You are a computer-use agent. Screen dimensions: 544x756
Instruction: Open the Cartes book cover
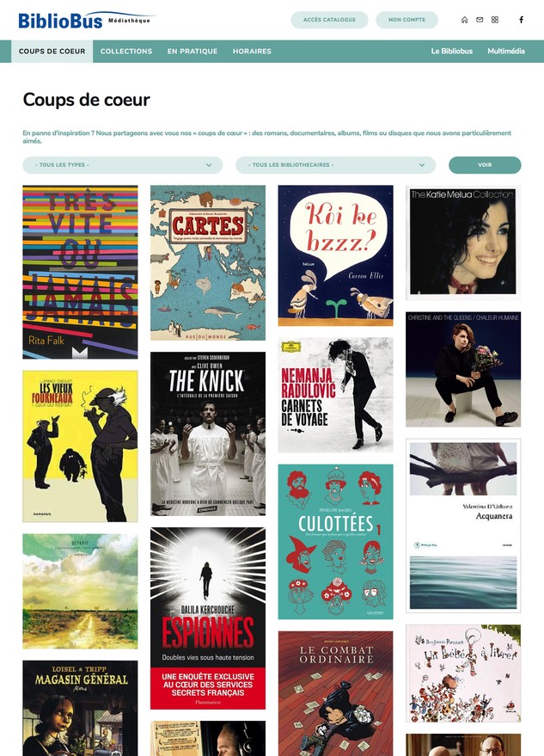[x=208, y=263]
